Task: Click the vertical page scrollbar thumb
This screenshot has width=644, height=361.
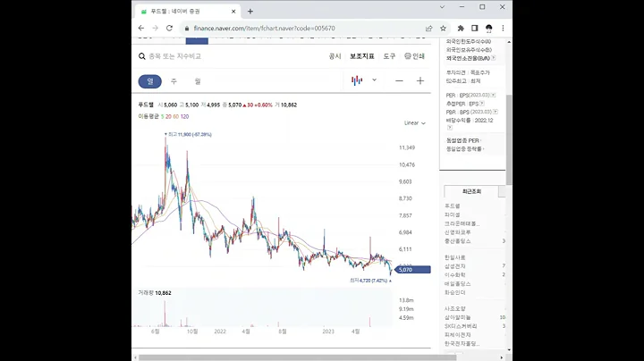Action: point(509,139)
